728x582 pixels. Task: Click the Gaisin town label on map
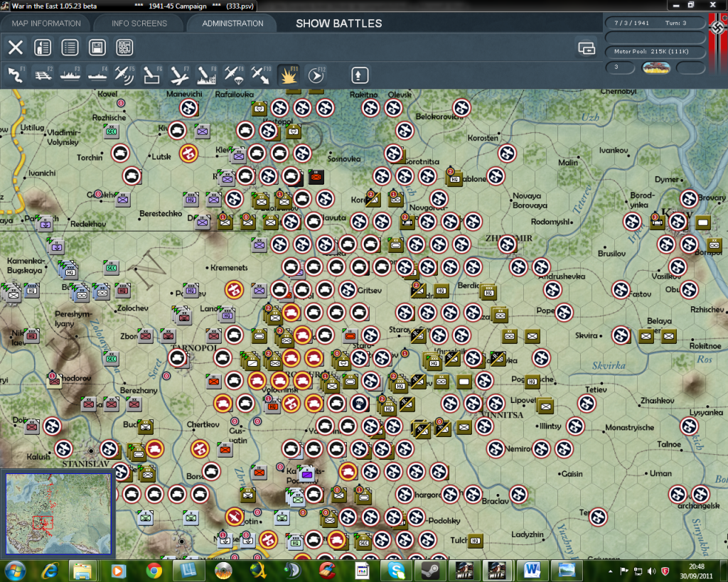572,474
